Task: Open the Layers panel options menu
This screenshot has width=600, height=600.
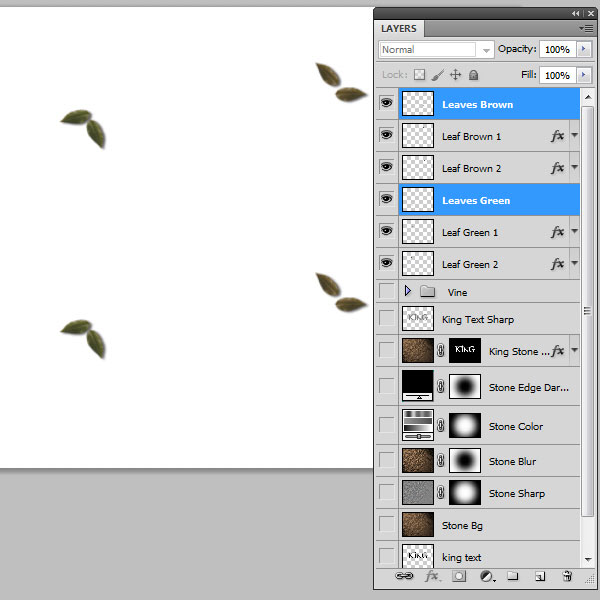Action: point(586,28)
